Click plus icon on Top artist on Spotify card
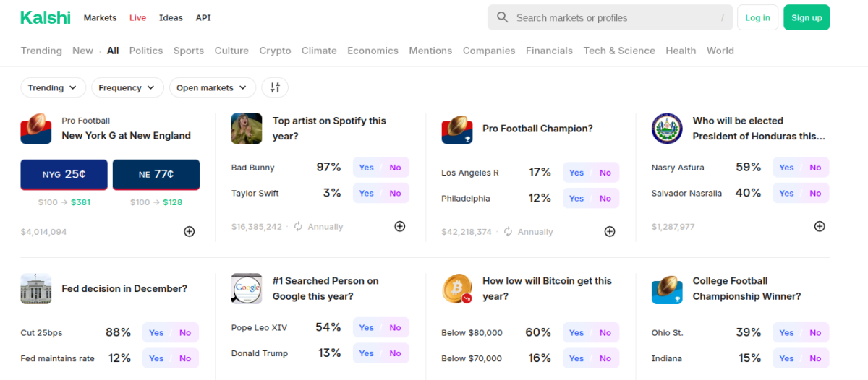The image size is (868, 380). (399, 226)
